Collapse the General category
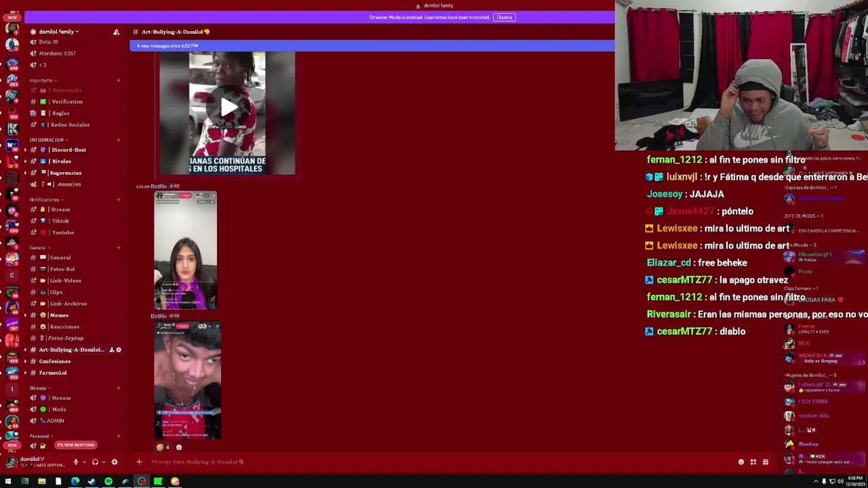The image size is (868, 488). point(39,248)
